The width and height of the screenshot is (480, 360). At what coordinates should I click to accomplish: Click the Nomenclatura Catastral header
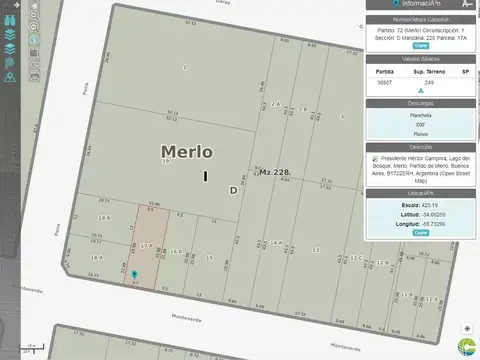(421, 20)
